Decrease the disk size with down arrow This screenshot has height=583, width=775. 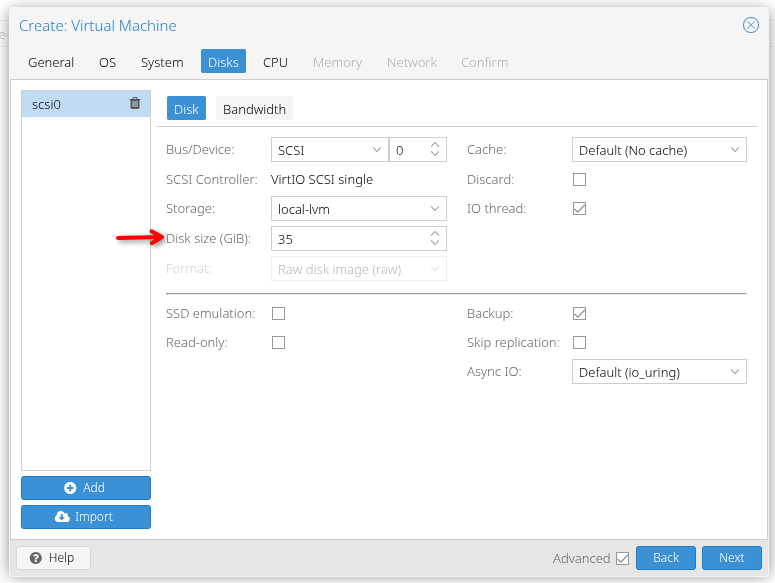435,243
